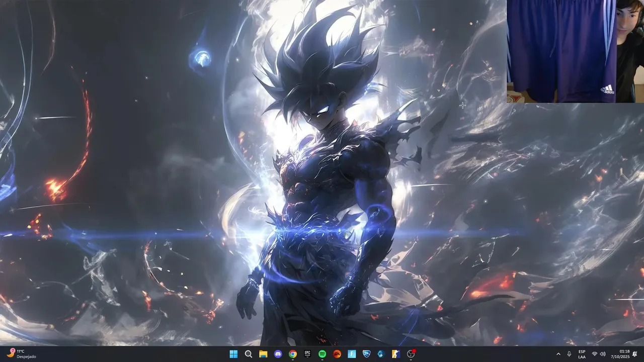
Task: Switch to Spotify in the taskbar
Action: [x=322, y=354]
